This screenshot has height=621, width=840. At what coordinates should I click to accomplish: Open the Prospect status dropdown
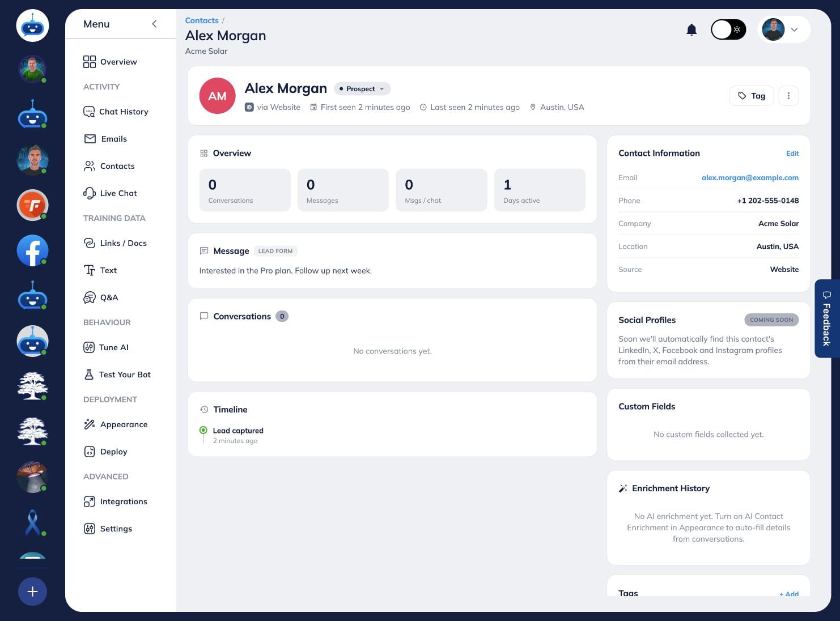362,88
